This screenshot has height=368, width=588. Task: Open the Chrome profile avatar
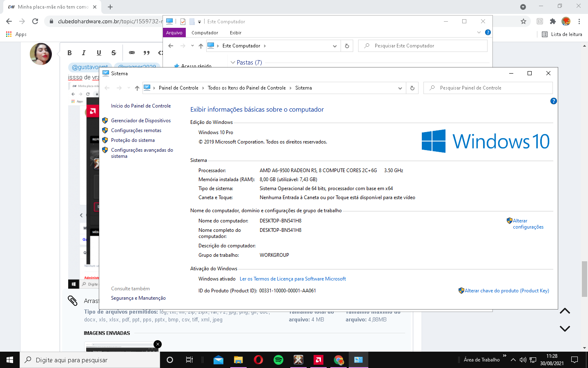click(x=566, y=21)
